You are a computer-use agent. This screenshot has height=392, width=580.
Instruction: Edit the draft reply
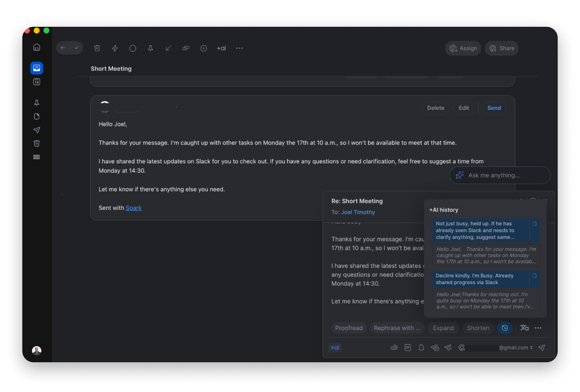coord(464,108)
